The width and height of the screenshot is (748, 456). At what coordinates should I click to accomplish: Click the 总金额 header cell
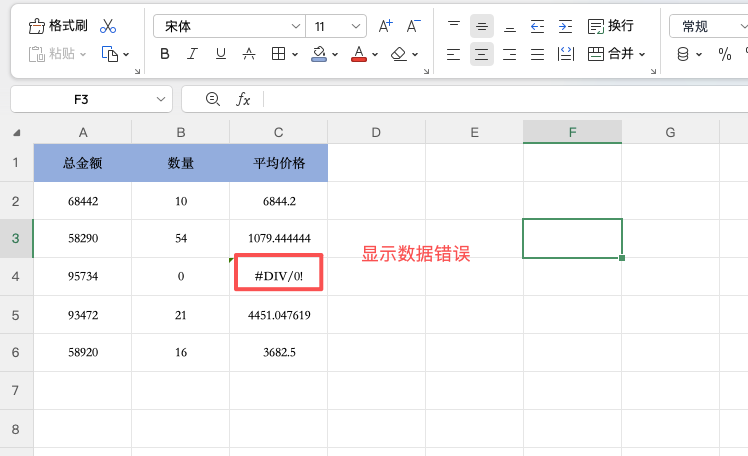pos(83,163)
